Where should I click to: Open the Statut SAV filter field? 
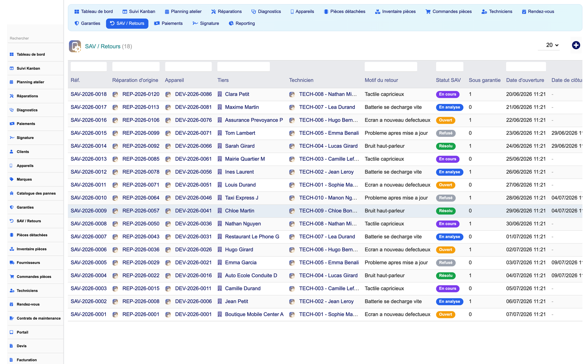pos(450,66)
